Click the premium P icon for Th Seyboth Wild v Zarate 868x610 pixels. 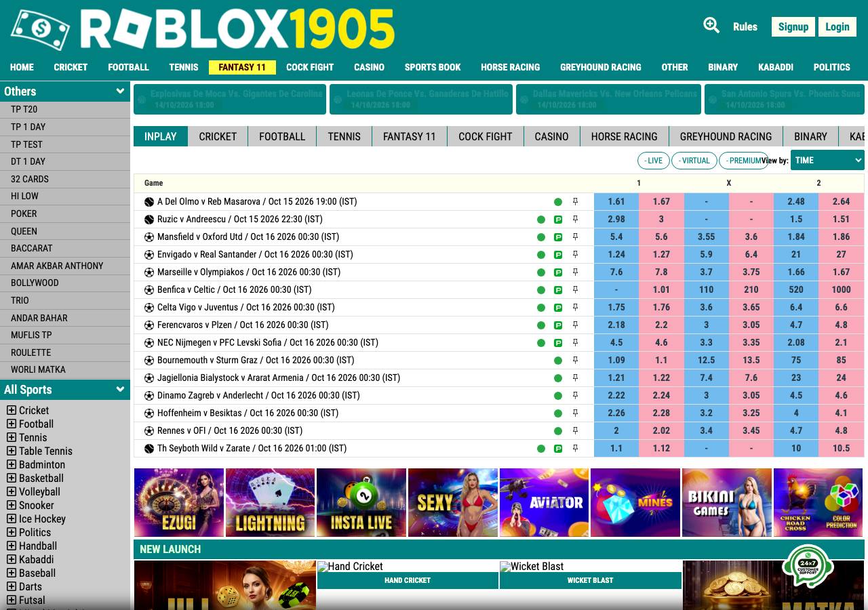coord(558,449)
